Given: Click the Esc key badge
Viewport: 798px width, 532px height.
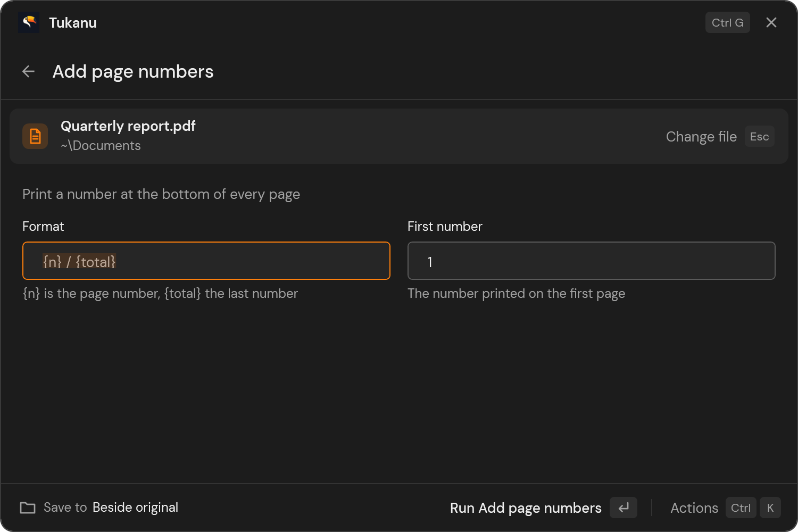Looking at the screenshot, I should pyautogui.click(x=760, y=137).
